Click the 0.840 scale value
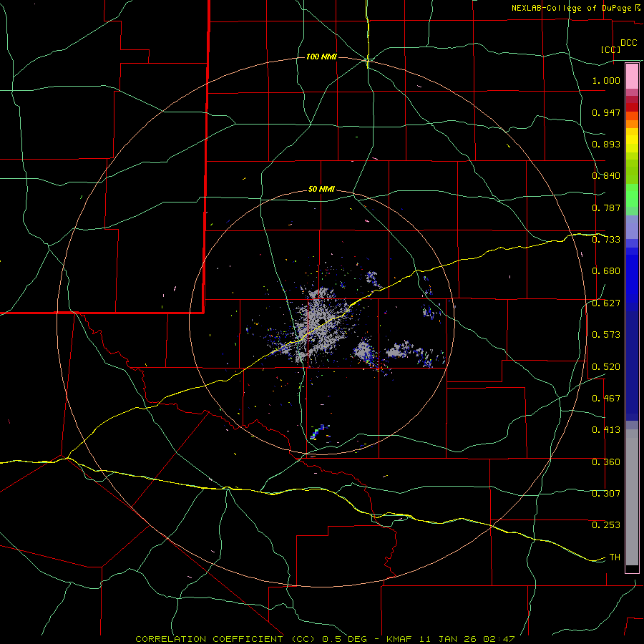 606,176
